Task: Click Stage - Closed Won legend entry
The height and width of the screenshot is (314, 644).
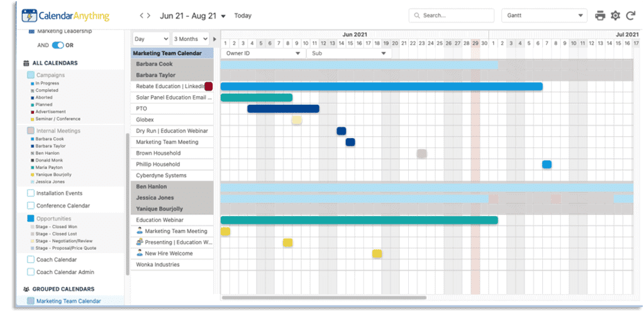Action: 53,226
